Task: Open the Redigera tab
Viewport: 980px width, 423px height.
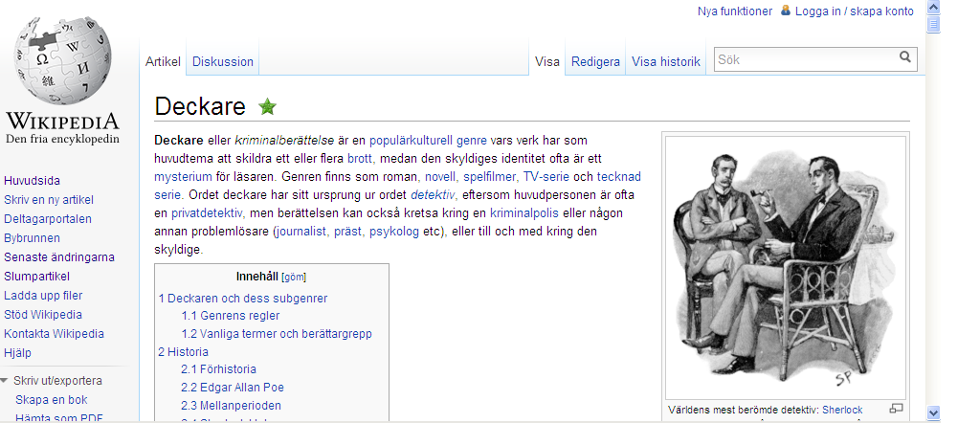Action: (x=595, y=61)
